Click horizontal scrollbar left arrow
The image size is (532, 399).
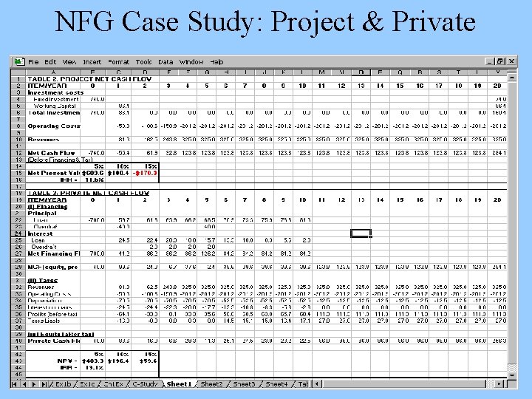click(x=316, y=384)
